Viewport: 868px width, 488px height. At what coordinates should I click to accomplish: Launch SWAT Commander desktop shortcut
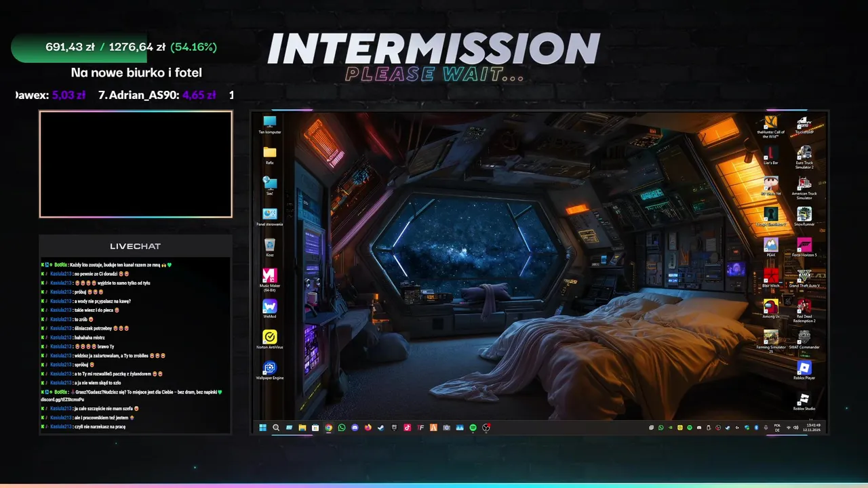point(804,340)
